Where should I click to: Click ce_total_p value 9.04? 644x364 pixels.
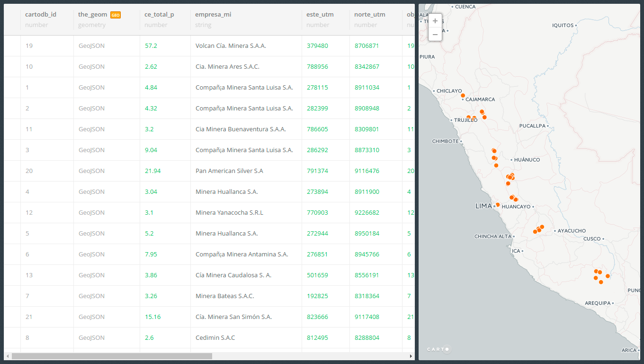coord(151,150)
